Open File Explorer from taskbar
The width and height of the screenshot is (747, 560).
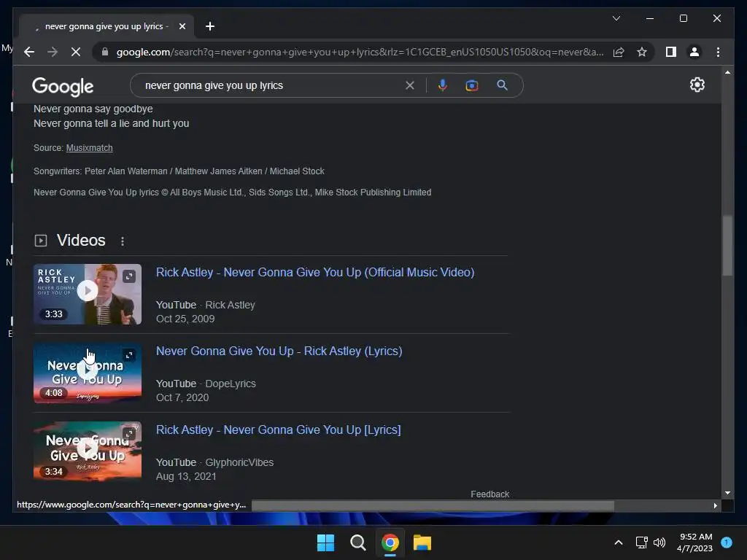(422, 542)
